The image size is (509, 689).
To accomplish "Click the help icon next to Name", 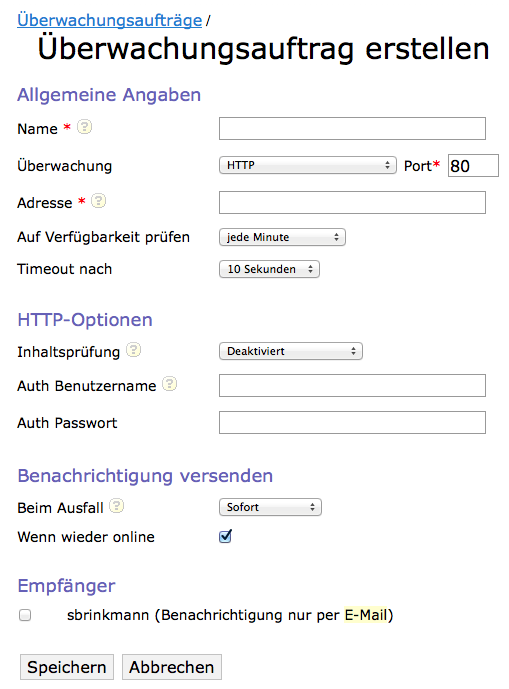I will point(84,127).
